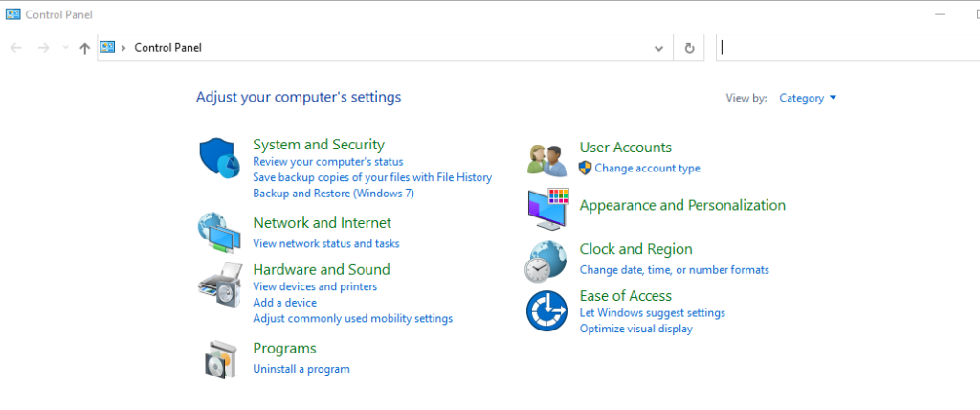Viewport: 980px width, 410px height.
Task: Open the Network and Internet globe icon
Action: tap(219, 233)
